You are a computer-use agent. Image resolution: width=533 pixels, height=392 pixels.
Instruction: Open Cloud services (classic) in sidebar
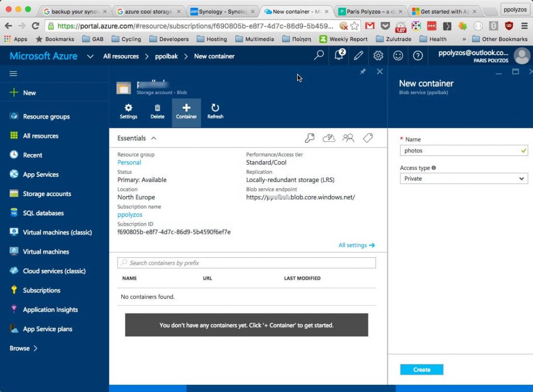point(54,271)
